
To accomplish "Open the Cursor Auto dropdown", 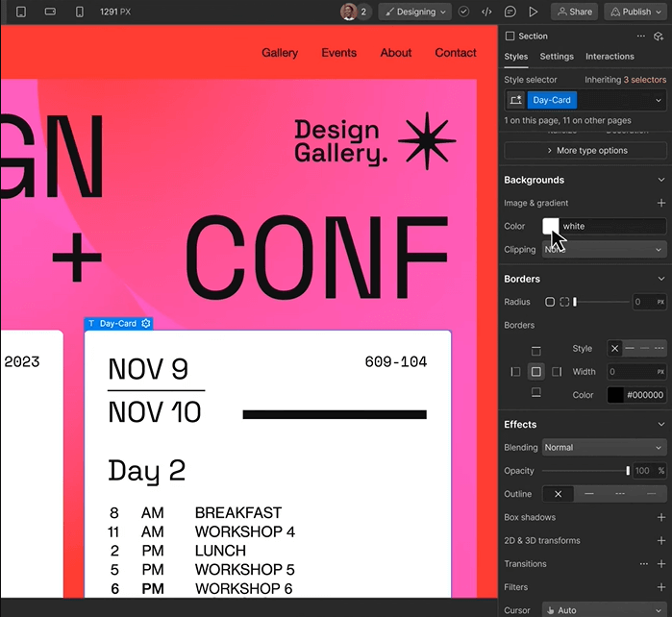I will (x=604, y=610).
